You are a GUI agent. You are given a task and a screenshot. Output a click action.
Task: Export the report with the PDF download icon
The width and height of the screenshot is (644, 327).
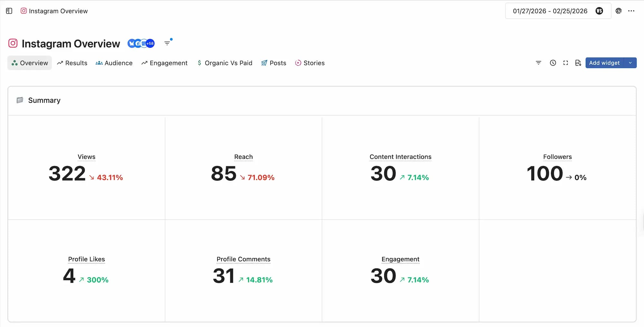[578, 63]
